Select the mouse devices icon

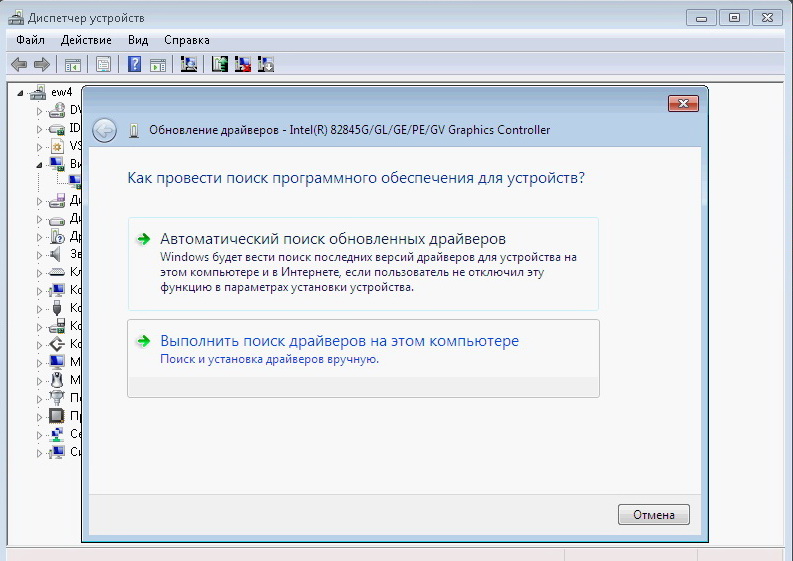(x=57, y=379)
